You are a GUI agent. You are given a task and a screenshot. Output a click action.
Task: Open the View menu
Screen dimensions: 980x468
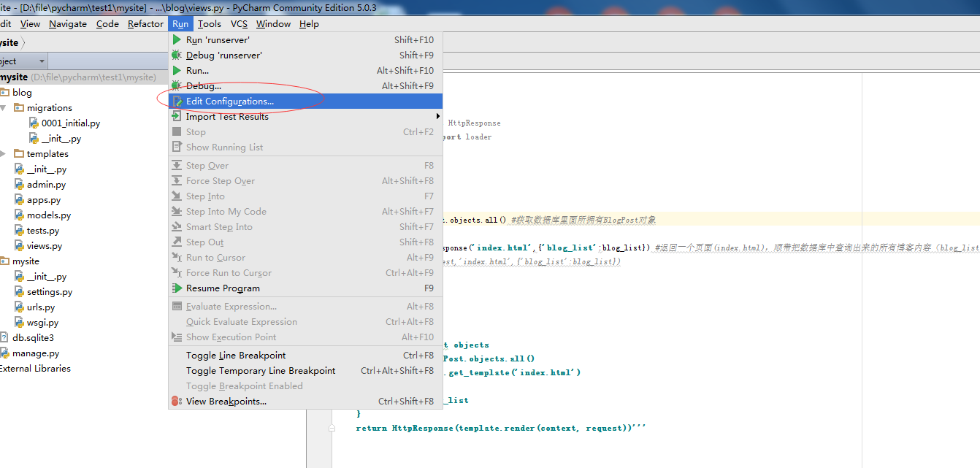(30, 24)
